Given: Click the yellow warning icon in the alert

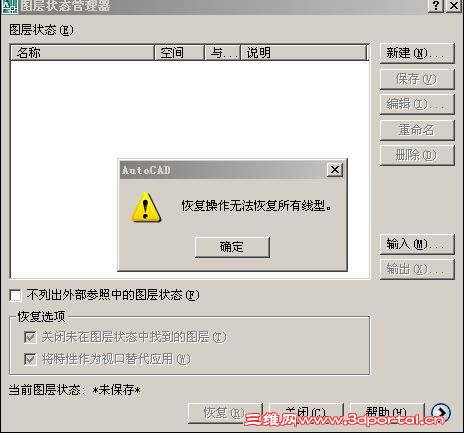Looking at the screenshot, I should coord(146,207).
